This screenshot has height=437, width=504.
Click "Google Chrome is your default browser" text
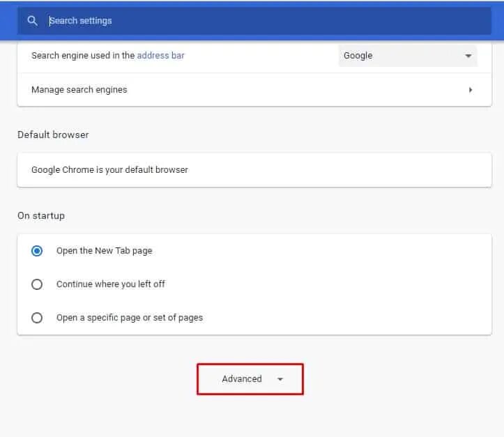(x=109, y=169)
